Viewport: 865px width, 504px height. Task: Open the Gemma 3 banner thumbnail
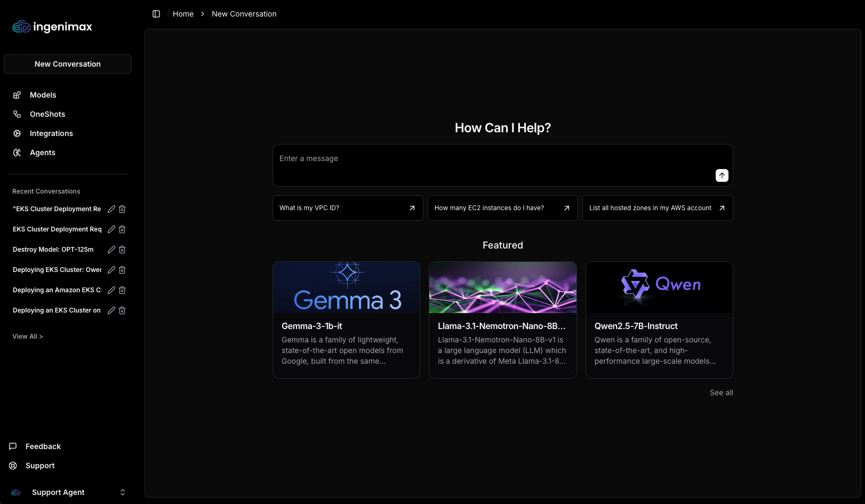347,287
